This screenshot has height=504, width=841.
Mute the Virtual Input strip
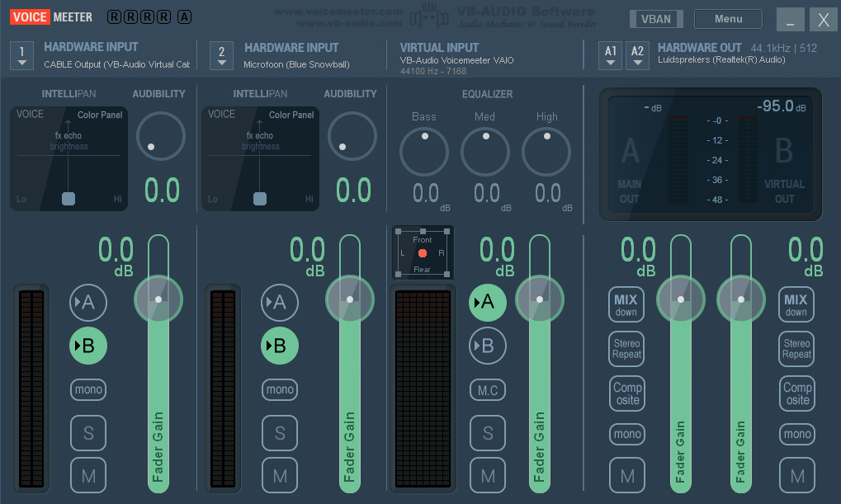[488, 476]
